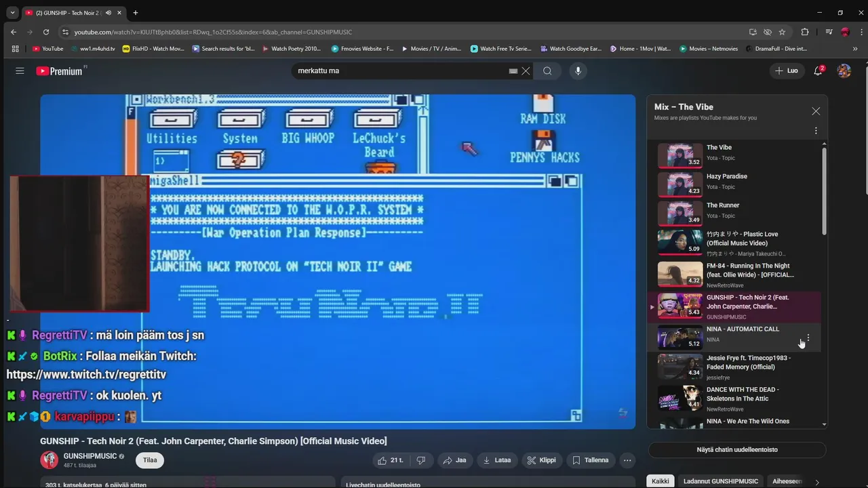
Task: Go to YouTube Premium home logo
Action: pyautogui.click(x=60, y=70)
